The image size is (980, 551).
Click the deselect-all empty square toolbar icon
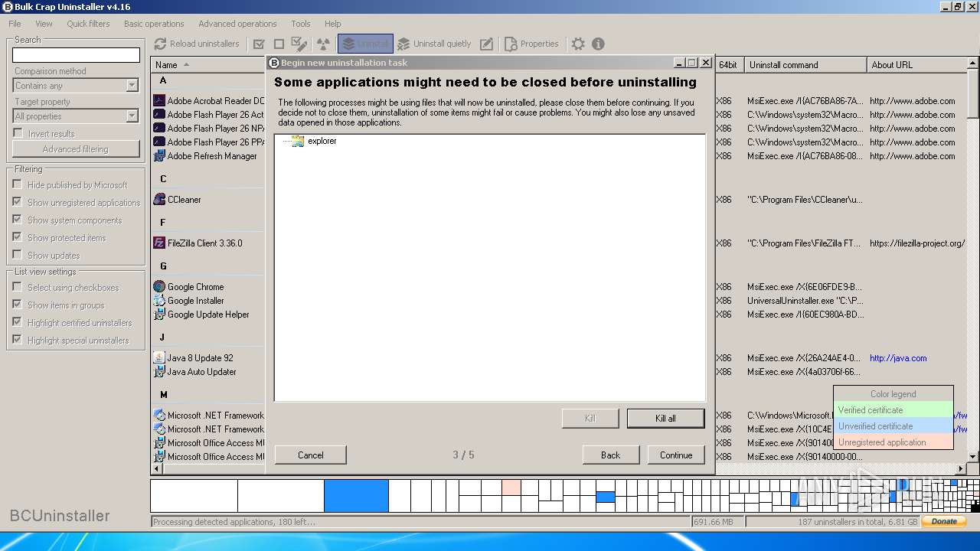click(279, 44)
